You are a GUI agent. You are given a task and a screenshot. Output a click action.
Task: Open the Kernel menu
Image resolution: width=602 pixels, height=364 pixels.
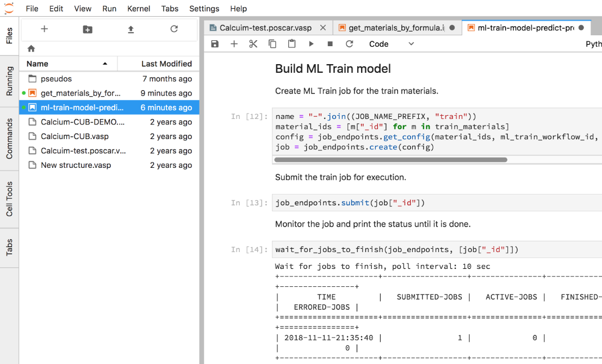click(x=139, y=9)
